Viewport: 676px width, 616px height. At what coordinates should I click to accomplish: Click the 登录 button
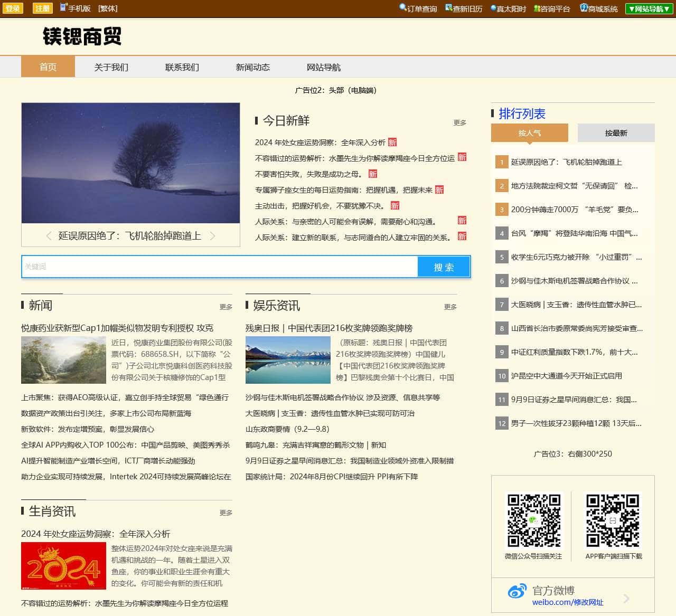(x=13, y=8)
